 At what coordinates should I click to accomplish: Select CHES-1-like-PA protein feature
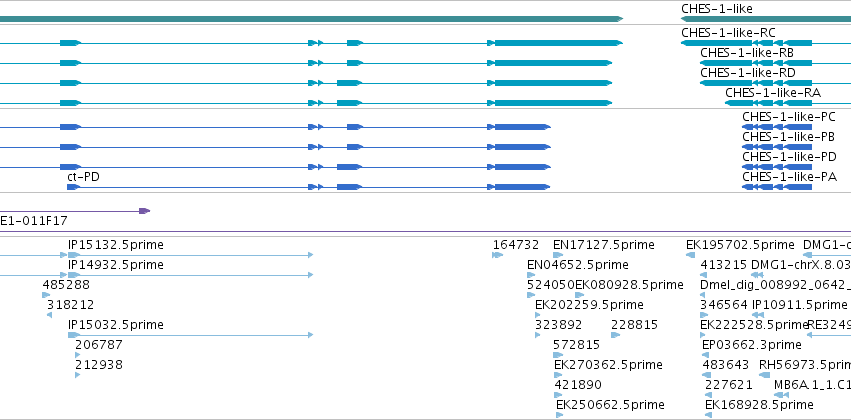click(x=789, y=177)
